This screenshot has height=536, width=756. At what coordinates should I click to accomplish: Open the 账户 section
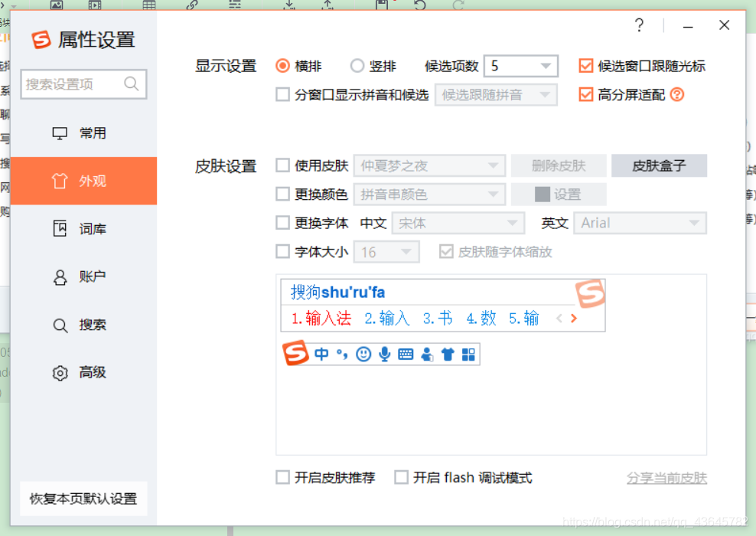click(83, 277)
